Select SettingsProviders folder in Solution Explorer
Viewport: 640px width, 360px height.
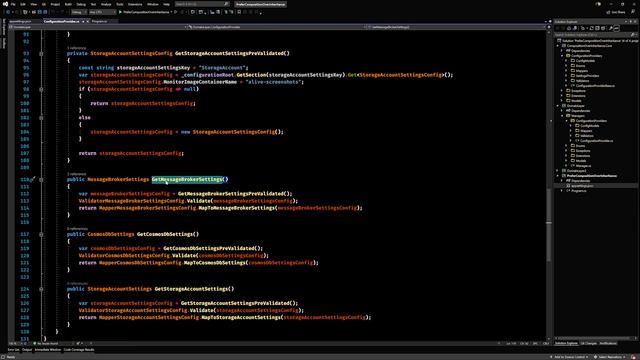click(587, 76)
